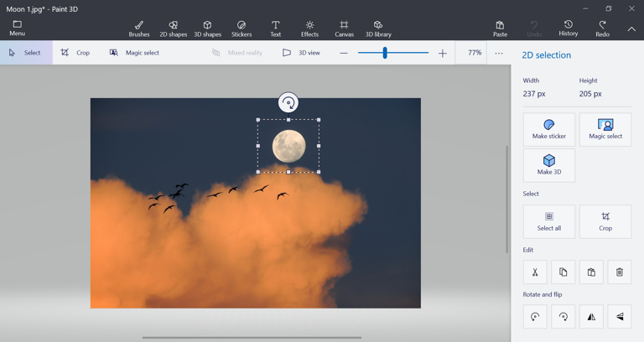Click the Delete trash icon
Screen dimensions: 644x342
tap(620, 272)
